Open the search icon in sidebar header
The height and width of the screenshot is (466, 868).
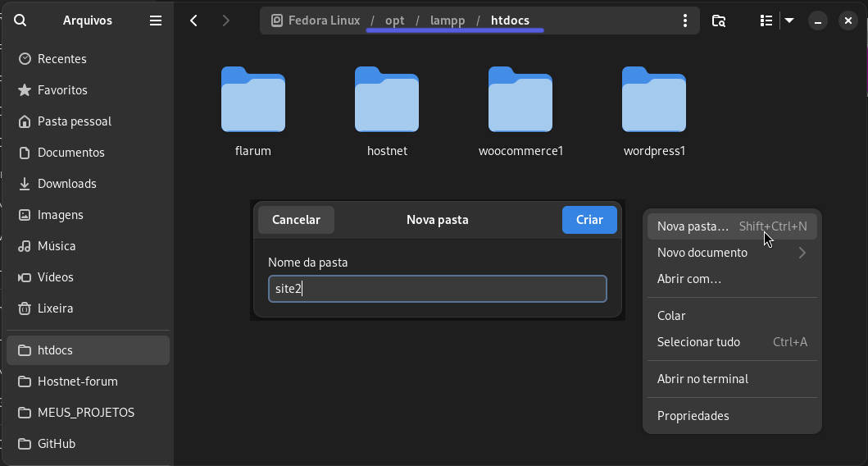point(20,21)
